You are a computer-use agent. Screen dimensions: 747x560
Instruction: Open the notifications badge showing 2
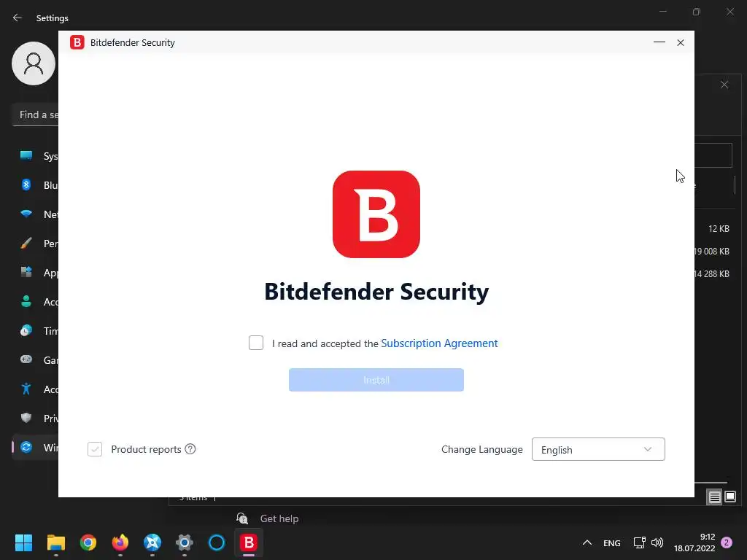coord(727,542)
